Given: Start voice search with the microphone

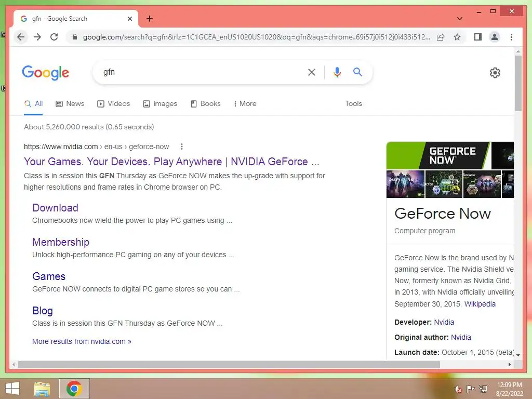Looking at the screenshot, I should coord(337,72).
